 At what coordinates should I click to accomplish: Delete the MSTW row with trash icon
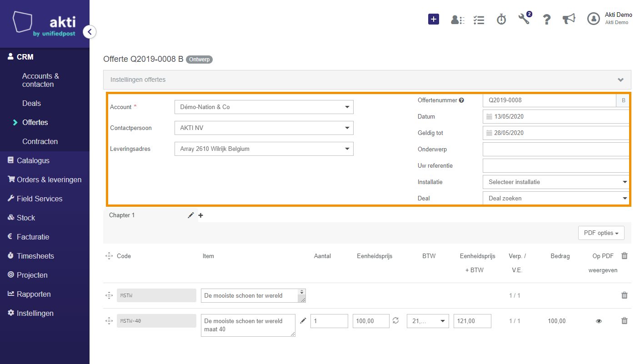[625, 295]
